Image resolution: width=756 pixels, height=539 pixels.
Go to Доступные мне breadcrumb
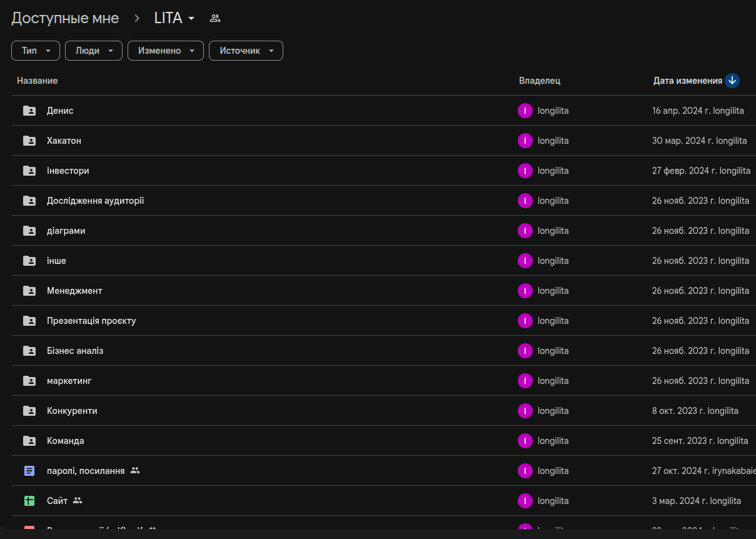pos(65,18)
